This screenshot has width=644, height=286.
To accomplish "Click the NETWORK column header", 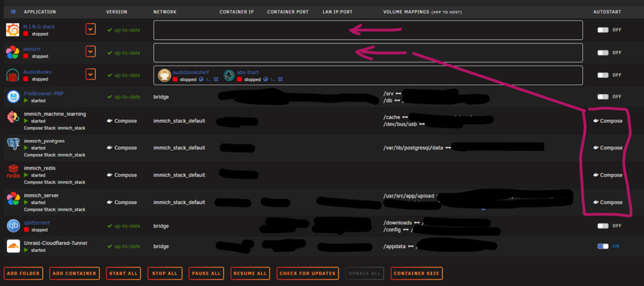I will pos(165,12).
